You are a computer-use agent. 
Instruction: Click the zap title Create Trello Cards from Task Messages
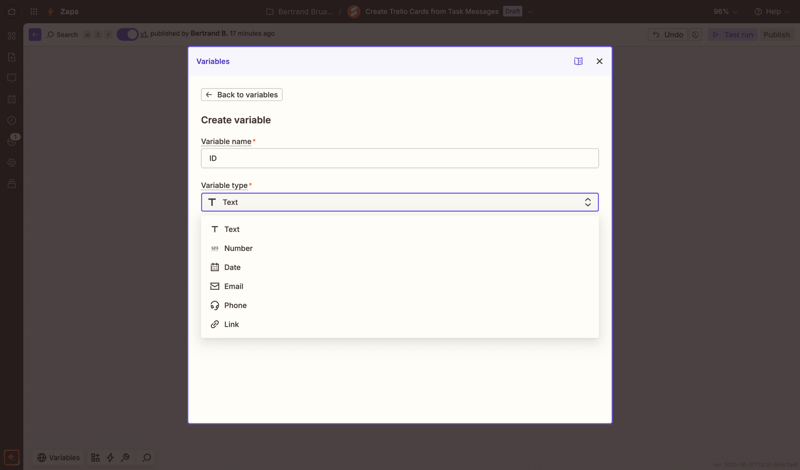(x=432, y=11)
